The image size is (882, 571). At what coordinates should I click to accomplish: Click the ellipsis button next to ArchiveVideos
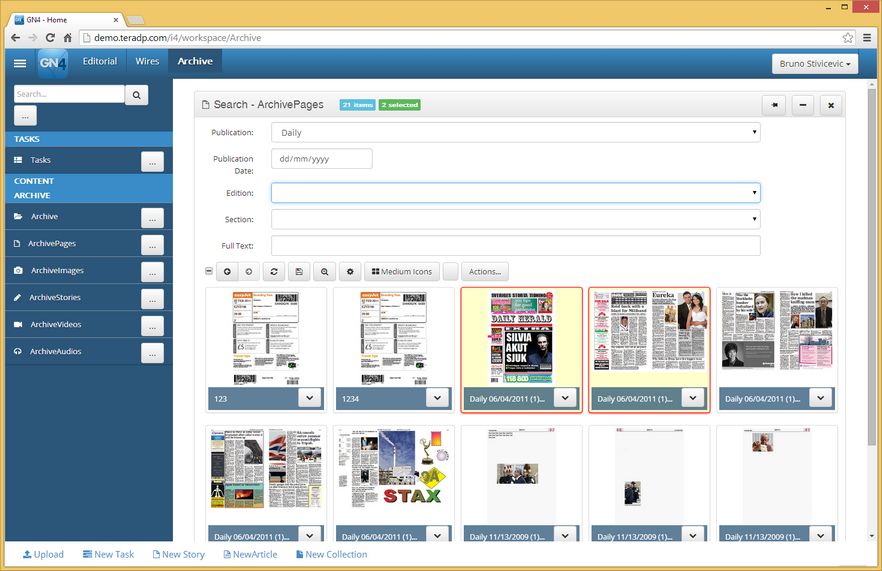click(152, 326)
